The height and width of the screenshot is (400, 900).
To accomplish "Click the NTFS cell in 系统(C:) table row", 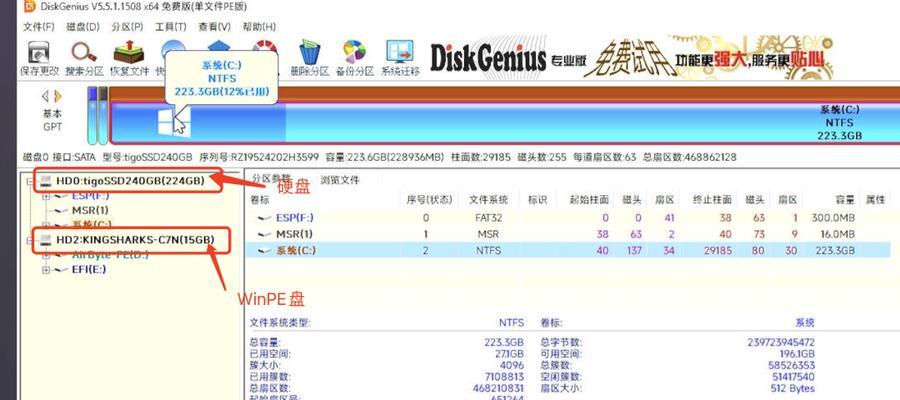I will 488,250.
